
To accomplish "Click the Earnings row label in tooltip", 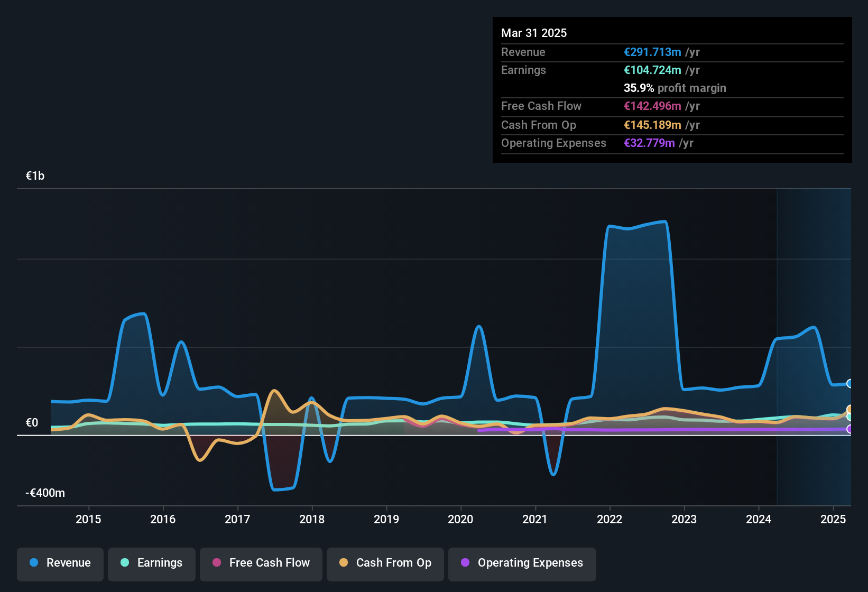I will pos(523,70).
